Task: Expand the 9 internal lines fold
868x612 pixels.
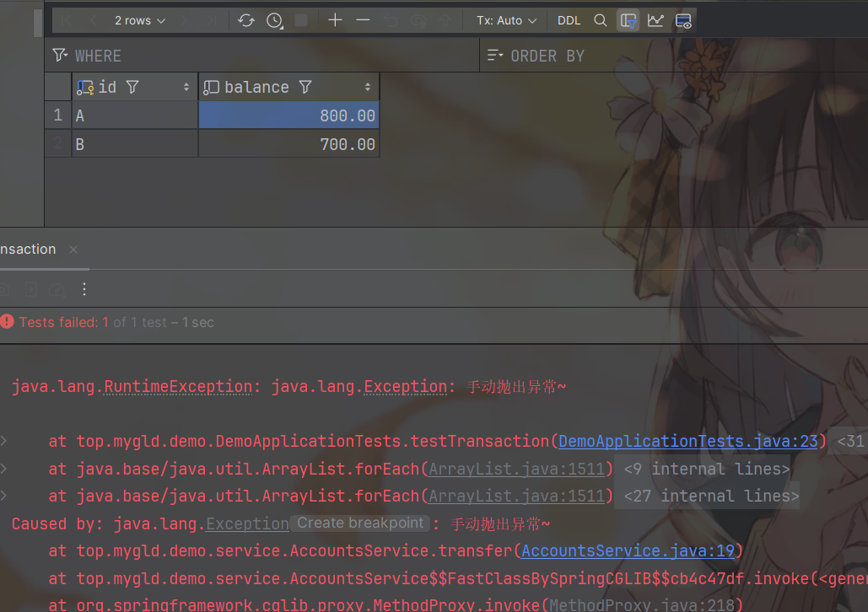Action: (706, 469)
